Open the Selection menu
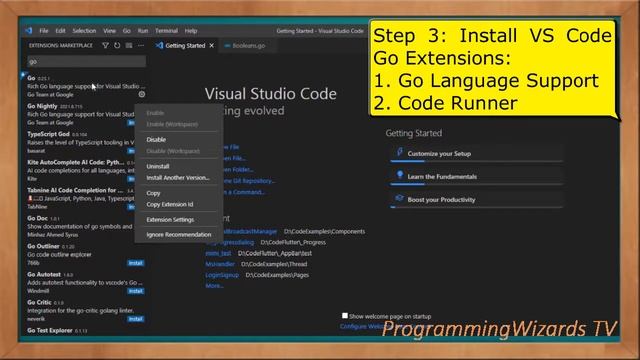This screenshot has height=360, width=640. (84, 31)
